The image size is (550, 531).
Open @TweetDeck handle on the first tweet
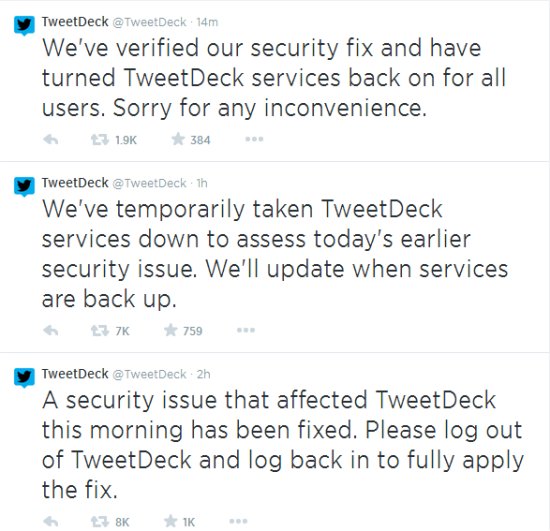tap(149, 22)
